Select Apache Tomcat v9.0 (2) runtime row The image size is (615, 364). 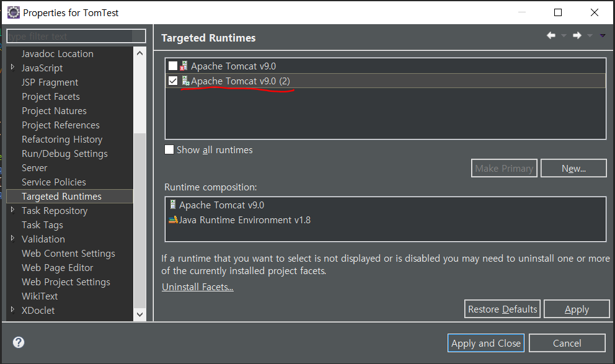tap(386, 81)
